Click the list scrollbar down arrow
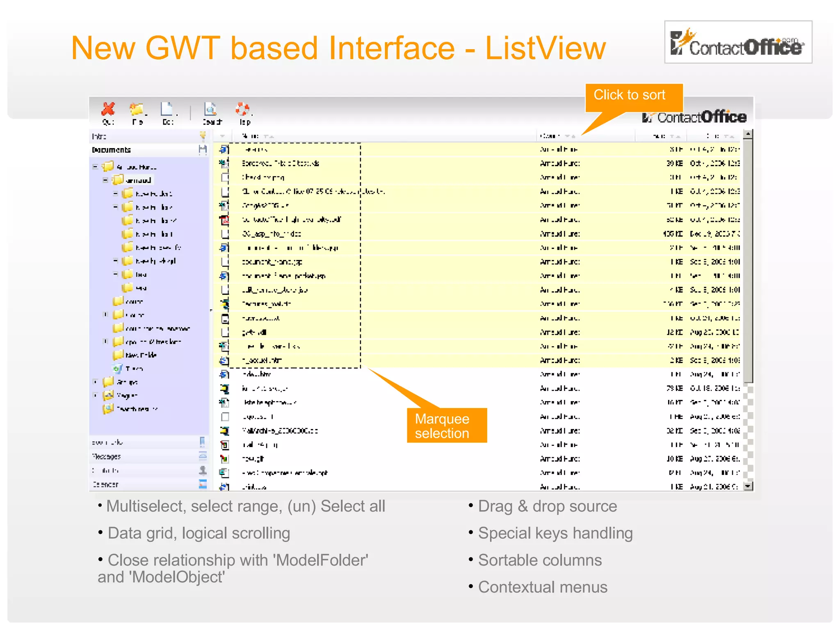Screen dimensions: 840x630 [x=748, y=486]
